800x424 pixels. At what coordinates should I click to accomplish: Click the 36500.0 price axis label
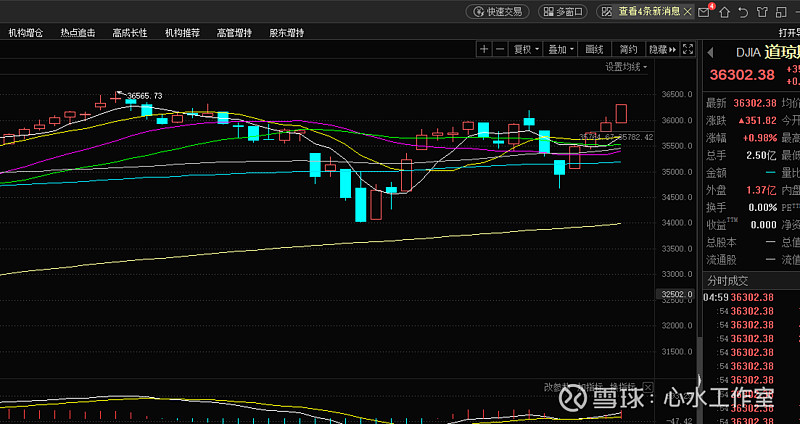pyautogui.click(x=677, y=94)
